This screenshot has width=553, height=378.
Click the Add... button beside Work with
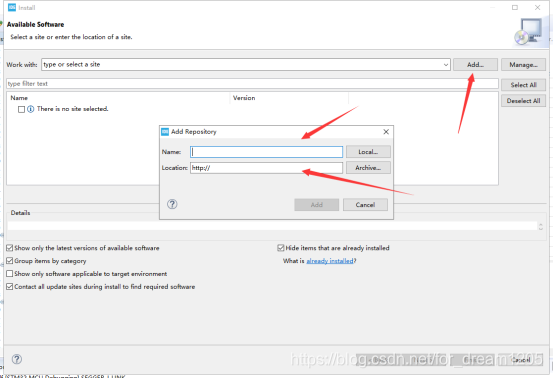point(475,65)
